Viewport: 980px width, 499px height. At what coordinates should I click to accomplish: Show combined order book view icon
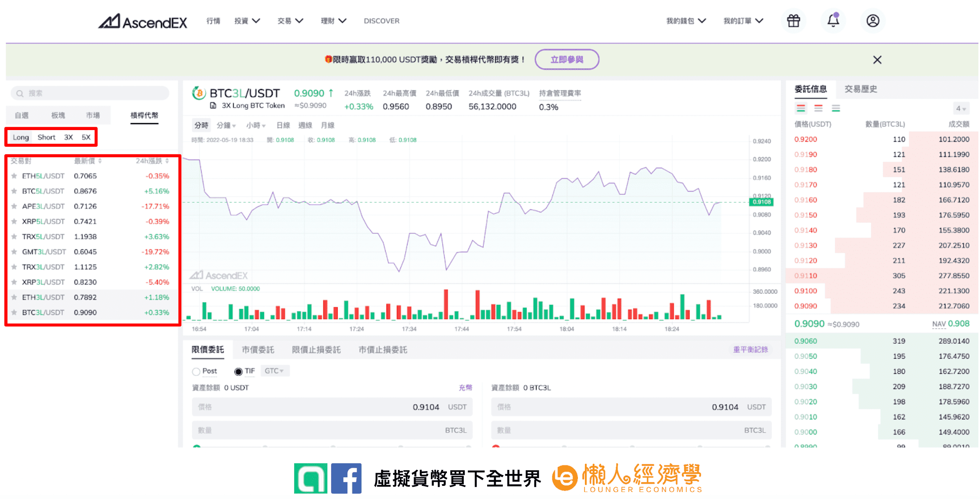(x=801, y=108)
